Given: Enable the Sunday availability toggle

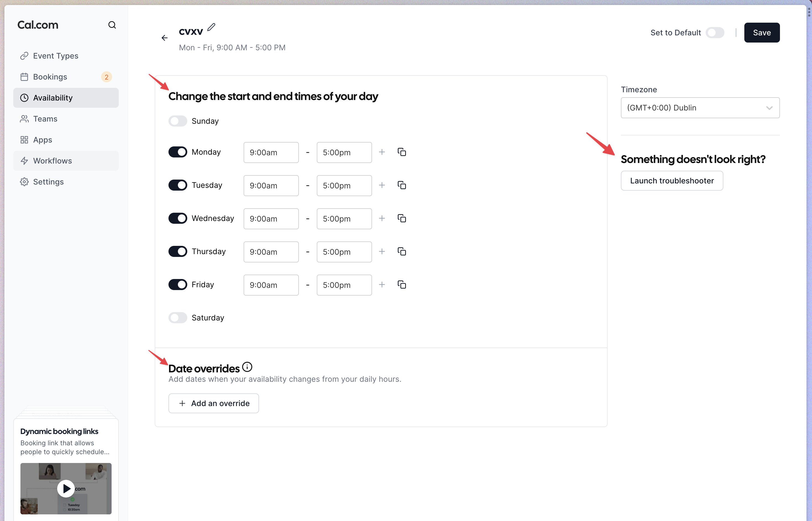Looking at the screenshot, I should tap(178, 121).
